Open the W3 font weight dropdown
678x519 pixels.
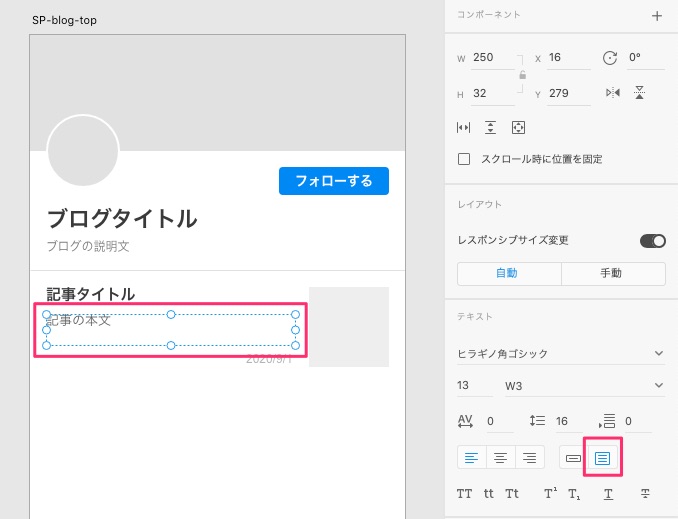pos(583,385)
